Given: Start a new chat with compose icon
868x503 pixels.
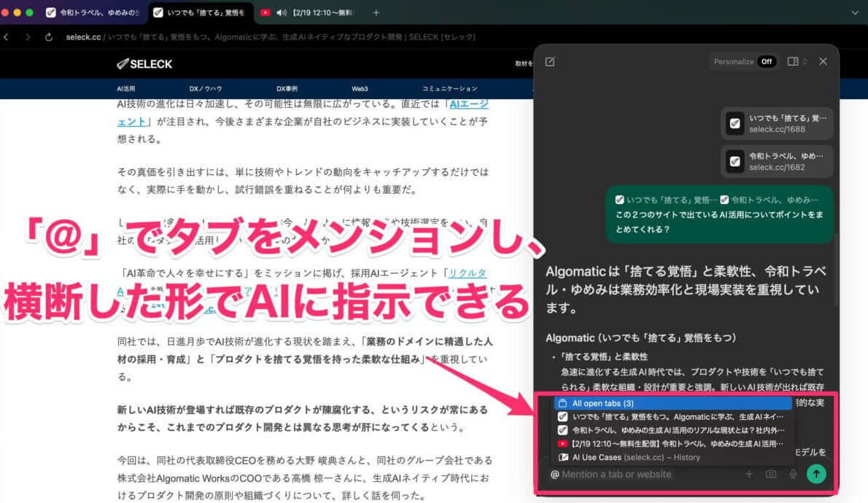Looking at the screenshot, I should coord(550,61).
